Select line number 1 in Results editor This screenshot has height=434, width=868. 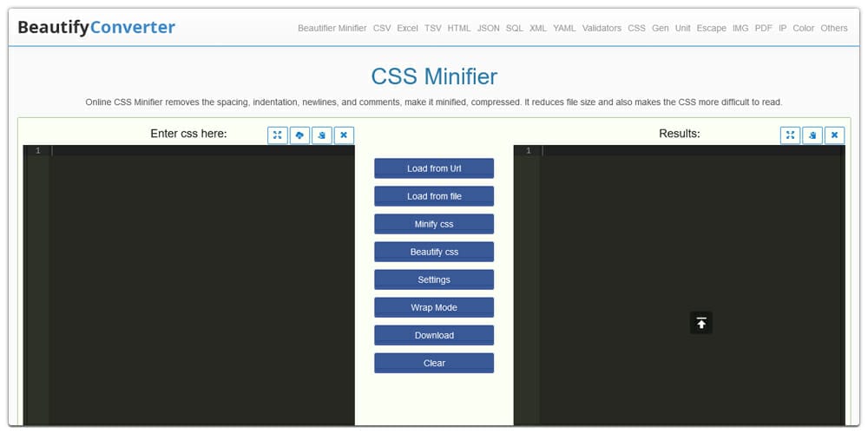tap(529, 150)
